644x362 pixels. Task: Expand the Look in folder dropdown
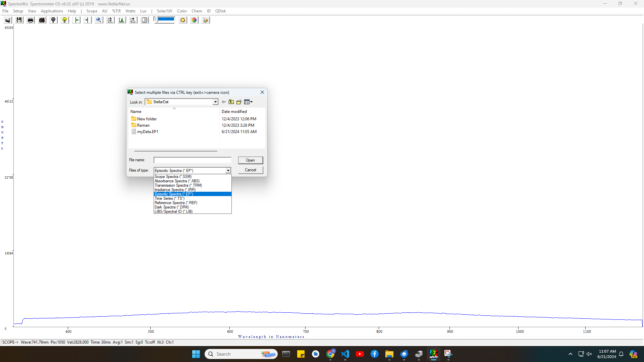[x=215, y=102]
